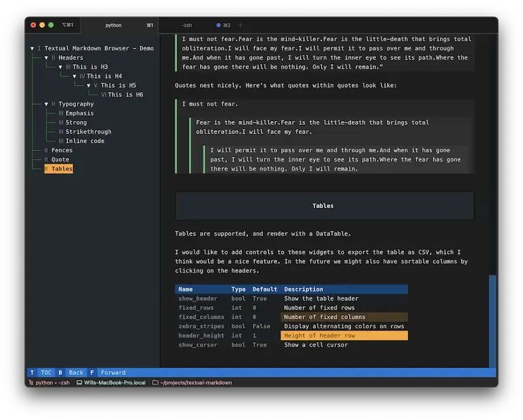Open a new terminal tab with plus icon

(x=240, y=25)
